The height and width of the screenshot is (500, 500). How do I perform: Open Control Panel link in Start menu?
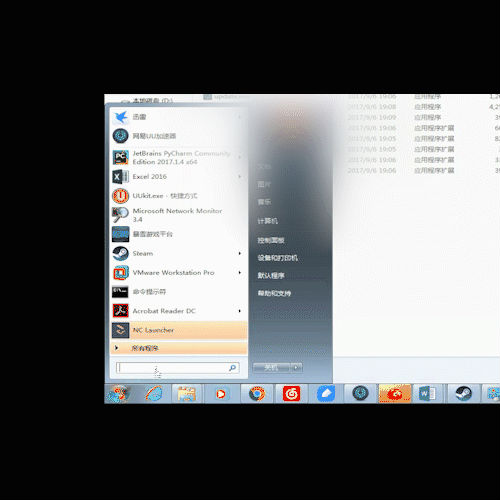[x=271, y=240]
